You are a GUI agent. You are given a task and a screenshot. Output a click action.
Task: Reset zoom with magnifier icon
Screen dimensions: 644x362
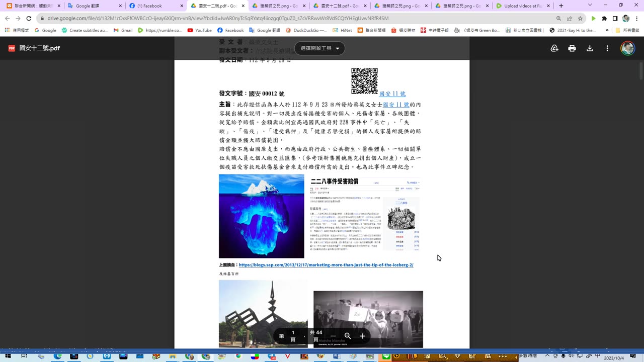pyautogui.click(x=348, y=336)
